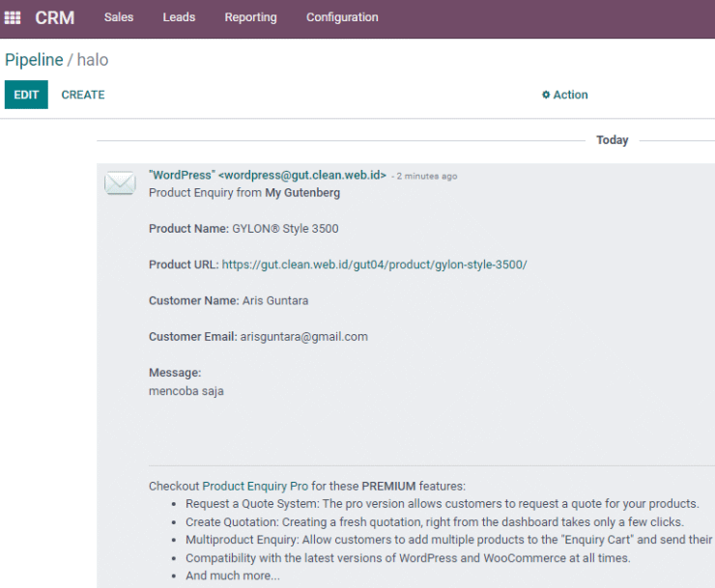Click the 'Today' date separator label

pyautogui.click(x=612, y=140)
